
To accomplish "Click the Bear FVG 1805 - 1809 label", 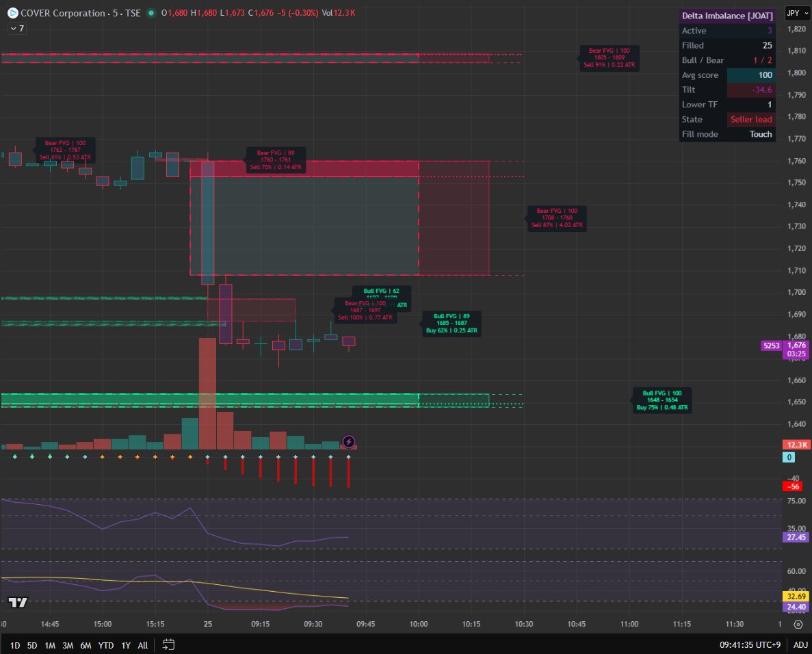I will point(609,57).
